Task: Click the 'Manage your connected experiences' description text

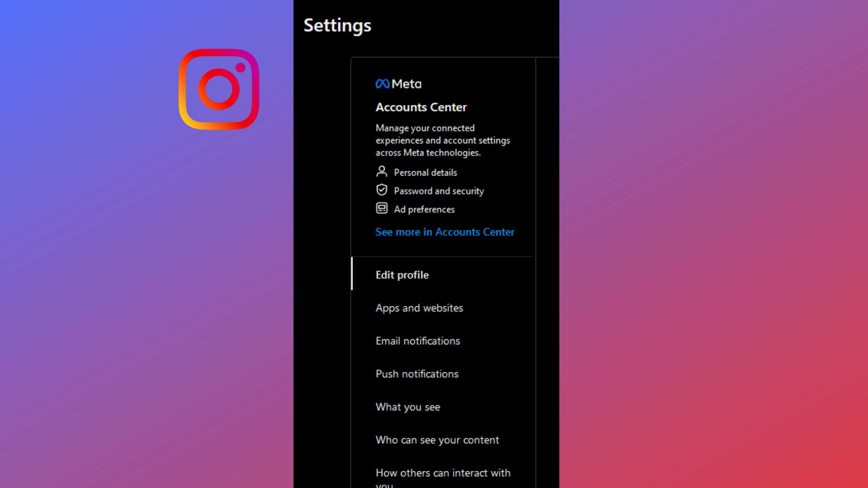Action: (x=443, y=140)
